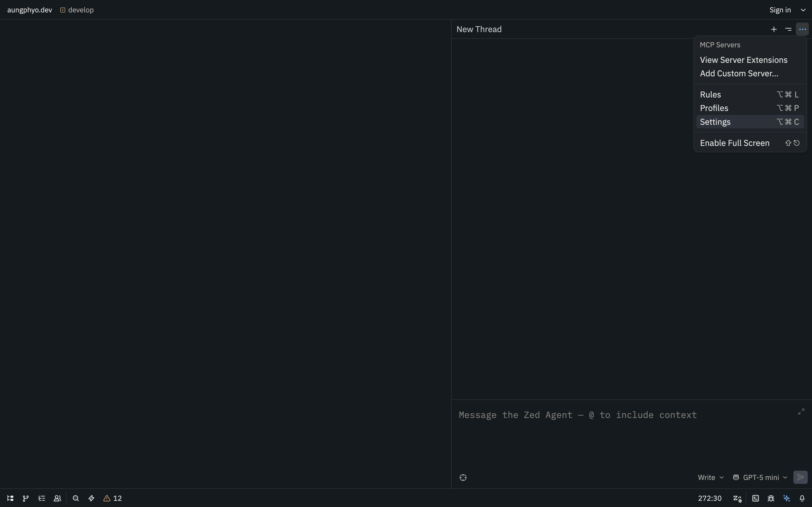
Task: Click the project search magnifier icon
Action: (x=76, y=498)
